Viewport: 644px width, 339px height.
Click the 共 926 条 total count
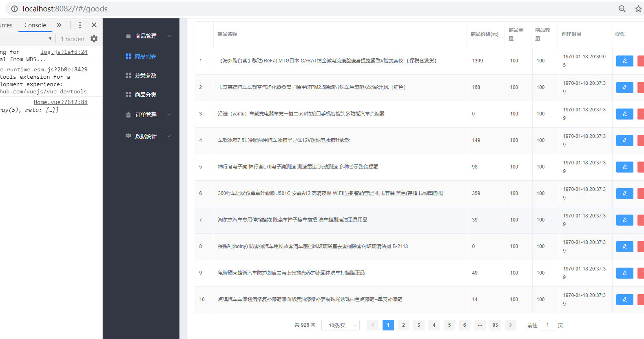(x=305, y=325)
